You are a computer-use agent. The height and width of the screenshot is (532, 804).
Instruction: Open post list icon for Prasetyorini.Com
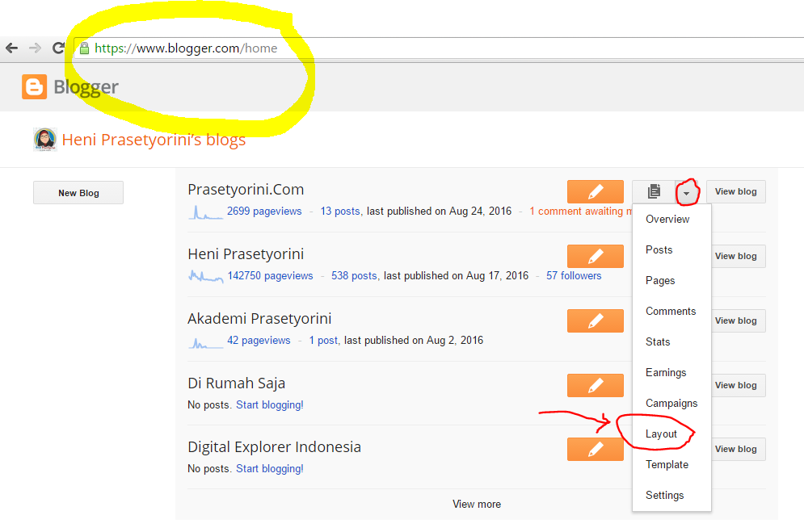tap(654, 191)
